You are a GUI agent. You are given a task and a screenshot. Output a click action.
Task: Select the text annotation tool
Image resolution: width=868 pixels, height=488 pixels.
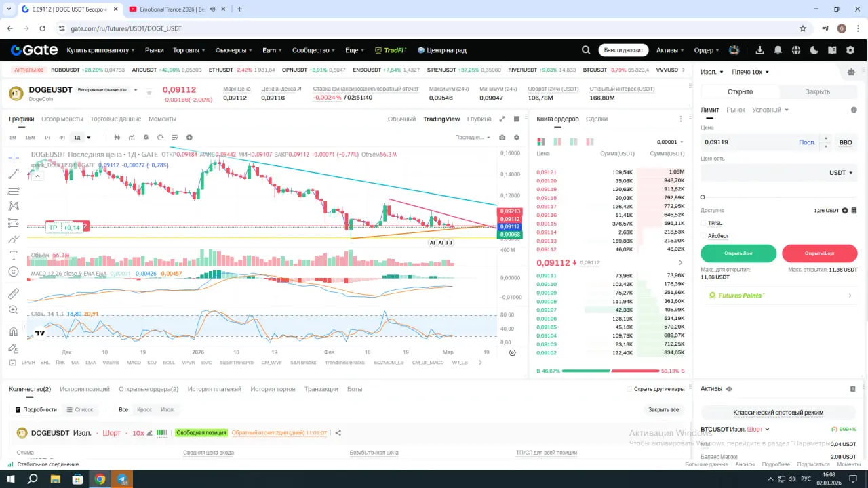pos(14,256)
